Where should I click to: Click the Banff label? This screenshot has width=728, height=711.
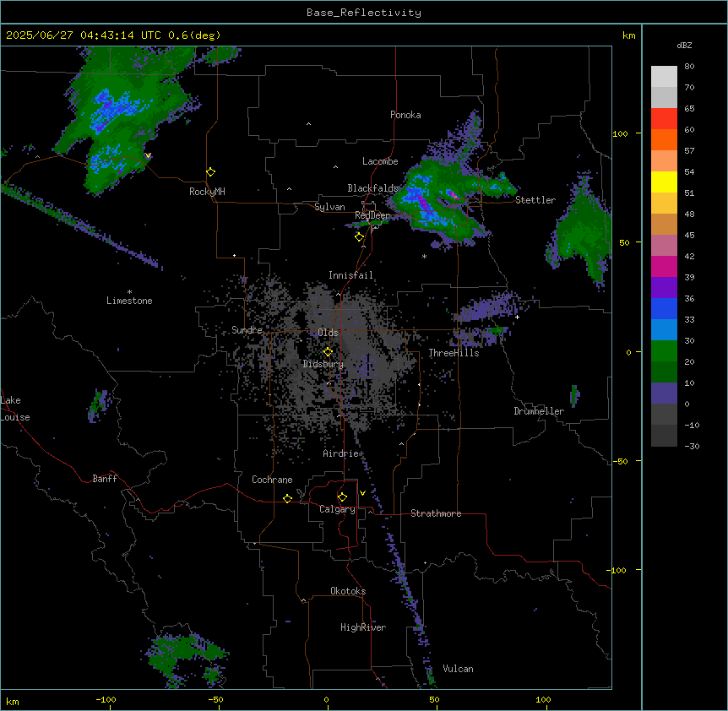[x=105, y=479]
